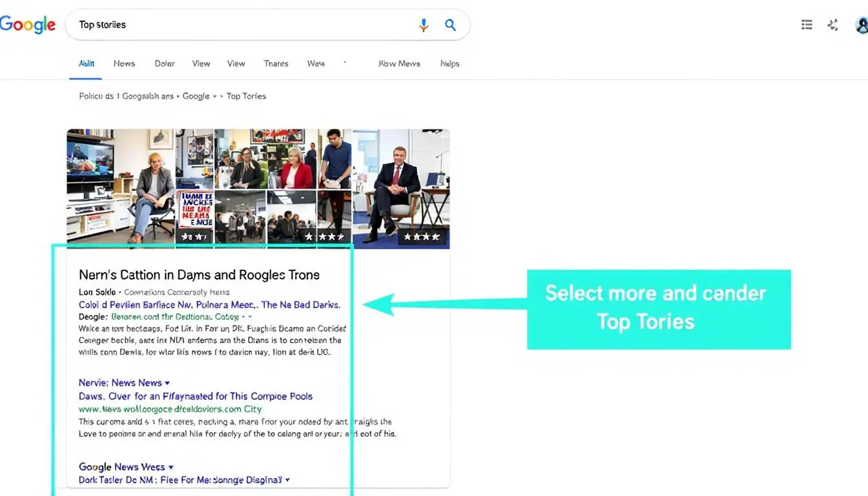This screenshot has width=868, height=496.
Task: Click green URL 'www.Mews wollcogoce.dfeoldoviors.com City'
Action: [x=170, y=409]
